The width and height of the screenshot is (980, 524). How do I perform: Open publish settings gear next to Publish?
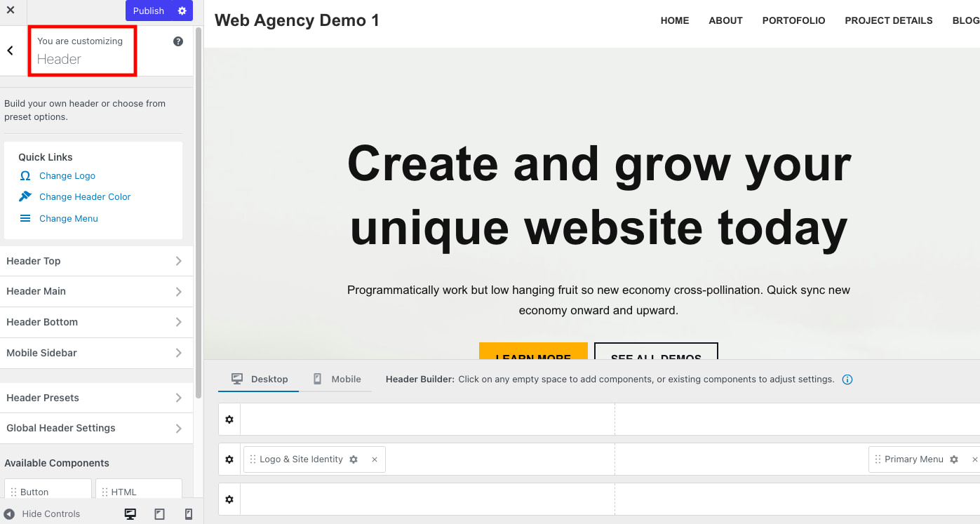[x=182, y=11]
